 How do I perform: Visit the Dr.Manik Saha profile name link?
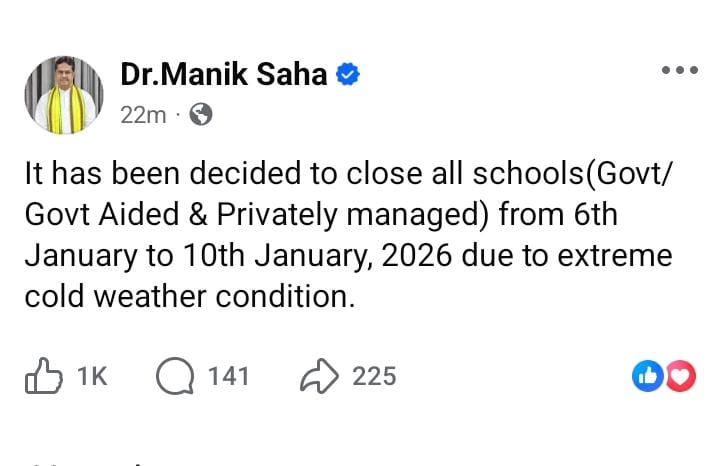[x=223, y=74]
